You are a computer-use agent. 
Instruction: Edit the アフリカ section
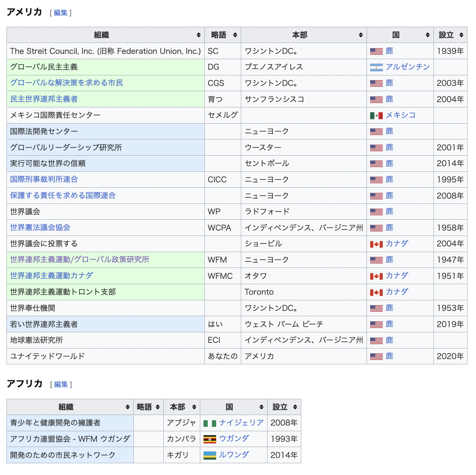pyautogui.click(x=61, y=384)
